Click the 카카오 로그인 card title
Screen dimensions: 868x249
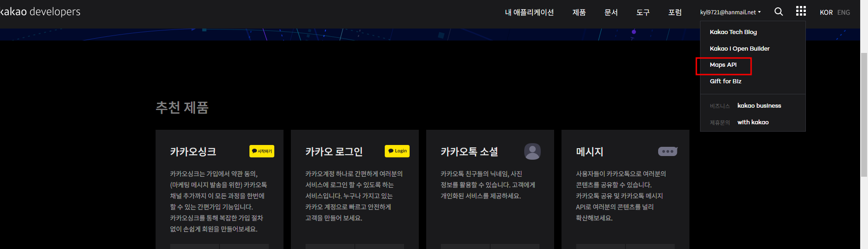click(x=334, y=151)
